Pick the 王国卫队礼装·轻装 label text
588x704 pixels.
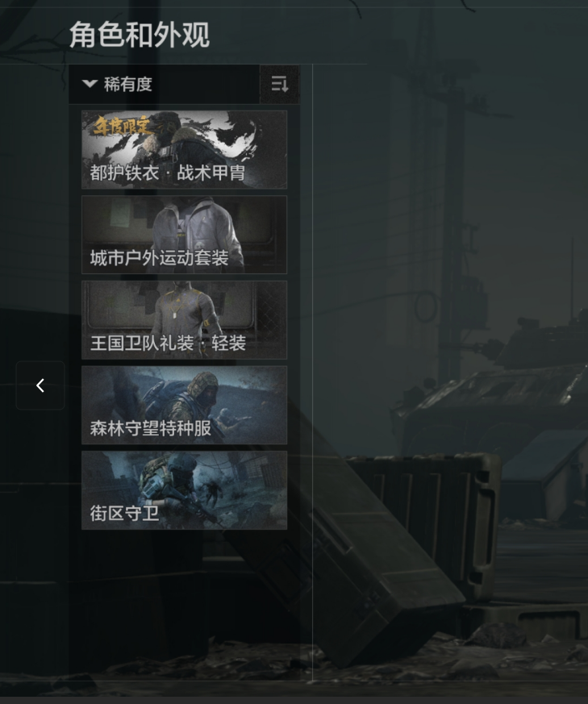coord(168,343)
